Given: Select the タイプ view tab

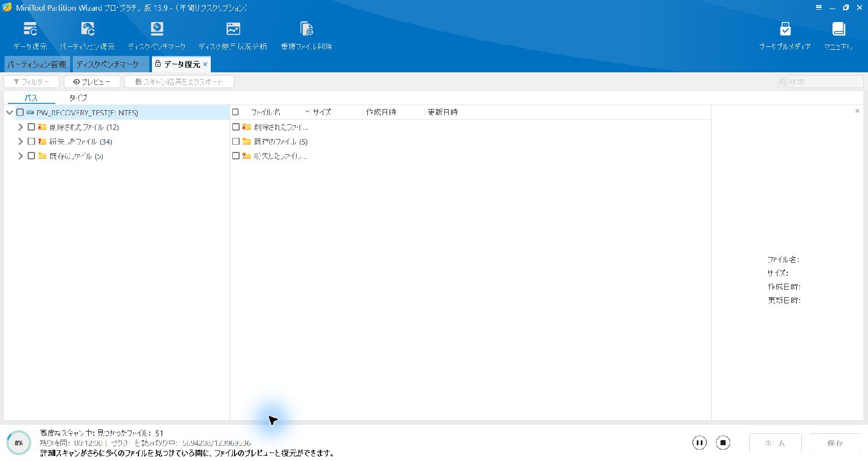Looking at the screenshot, I should (78, 98).
